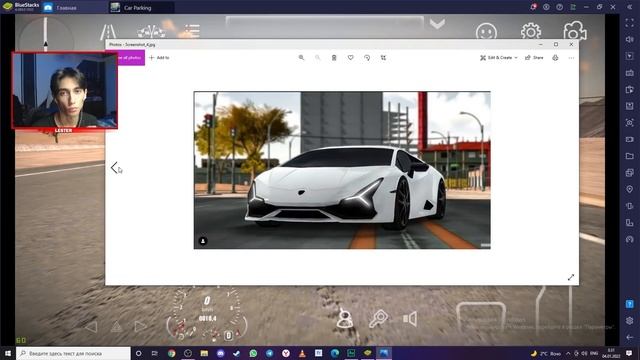
Task: Open BlueStacks sidebar settings gear
Action: point(630,321)
